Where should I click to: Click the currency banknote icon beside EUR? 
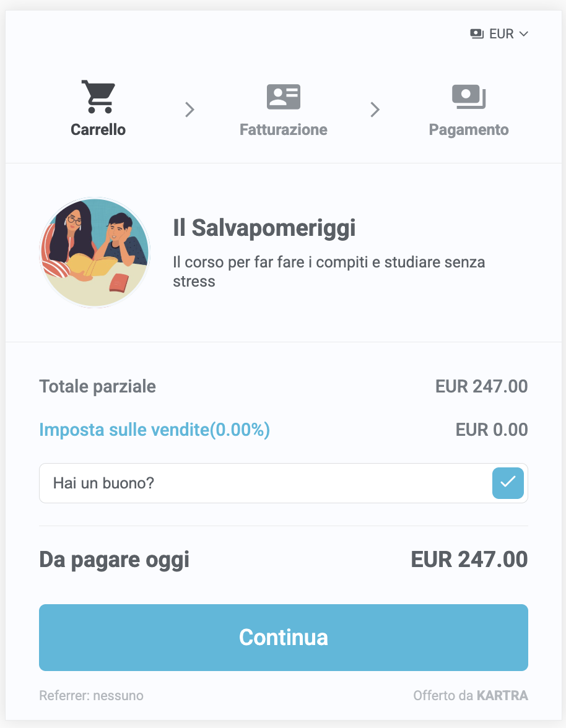[477, 34]
